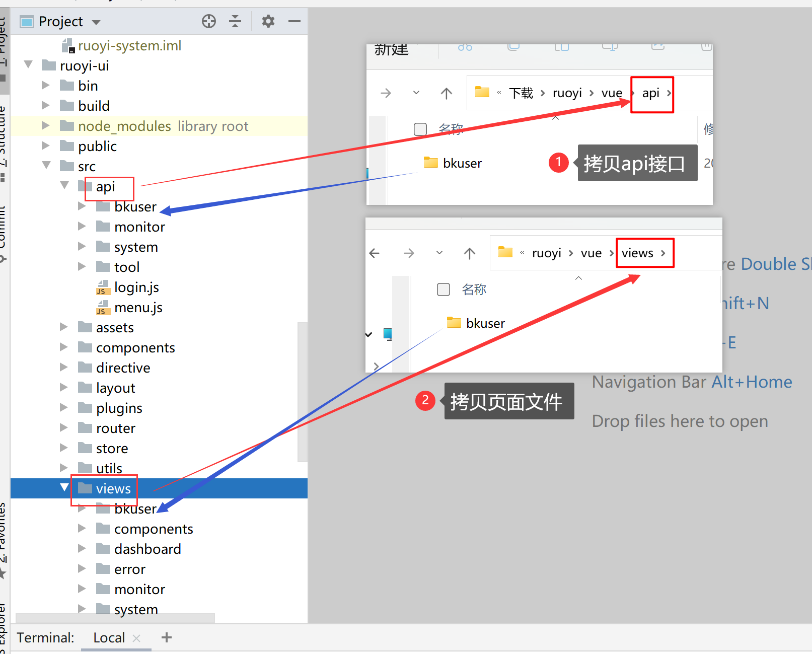Viewport: 812px width, 654px height.
Task: Click ruoyi breadcrumb in views explorer window
Action: pos(547,253)
